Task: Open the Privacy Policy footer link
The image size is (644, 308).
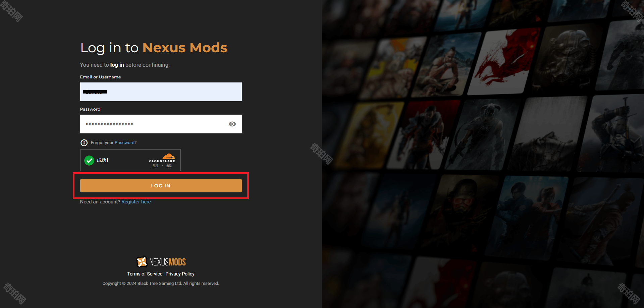Action: (180, 274)
